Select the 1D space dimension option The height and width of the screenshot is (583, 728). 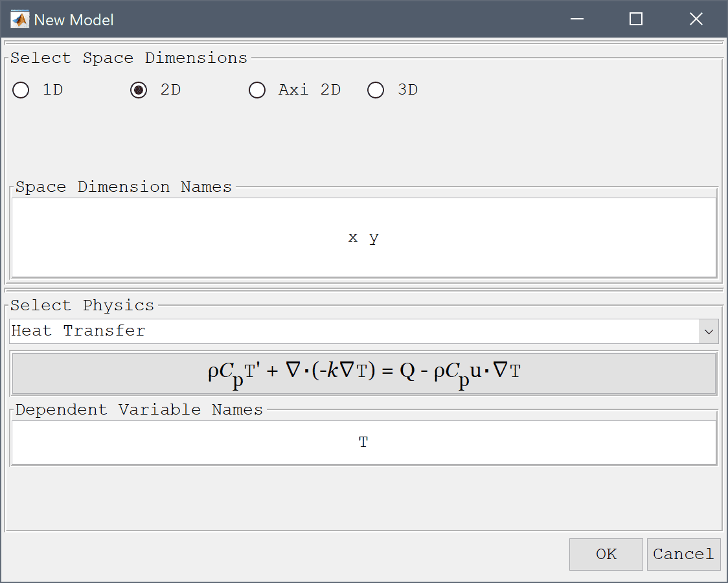(21, 90)
